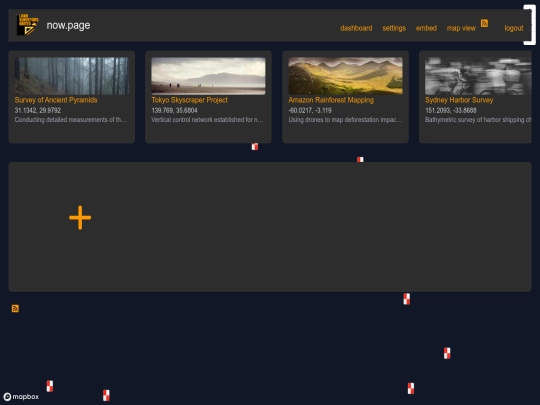Click the 'Using drones to map deforestation' description
The width and height of the screenshot is (540, 405).
(345, 120)
